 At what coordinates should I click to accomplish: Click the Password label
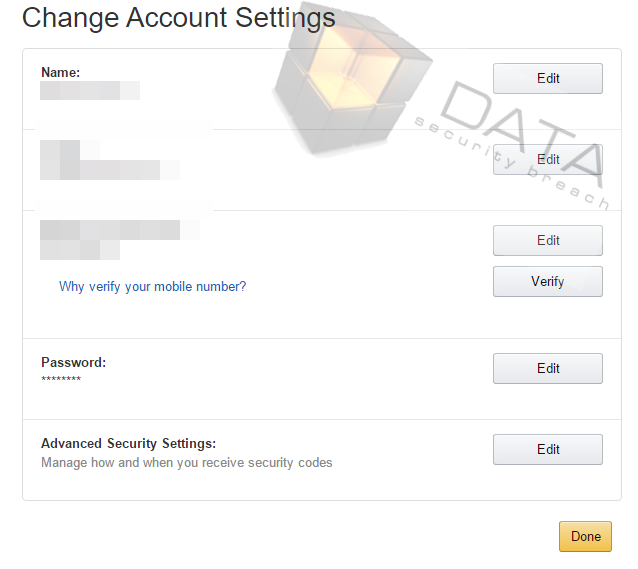pyautogui.click(x=74, y=362)
